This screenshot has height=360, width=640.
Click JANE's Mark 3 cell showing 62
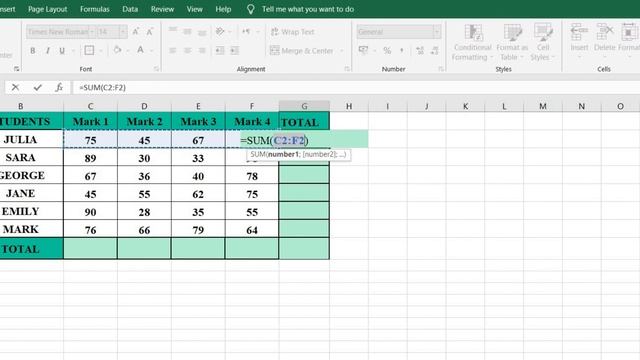[198, 194]
